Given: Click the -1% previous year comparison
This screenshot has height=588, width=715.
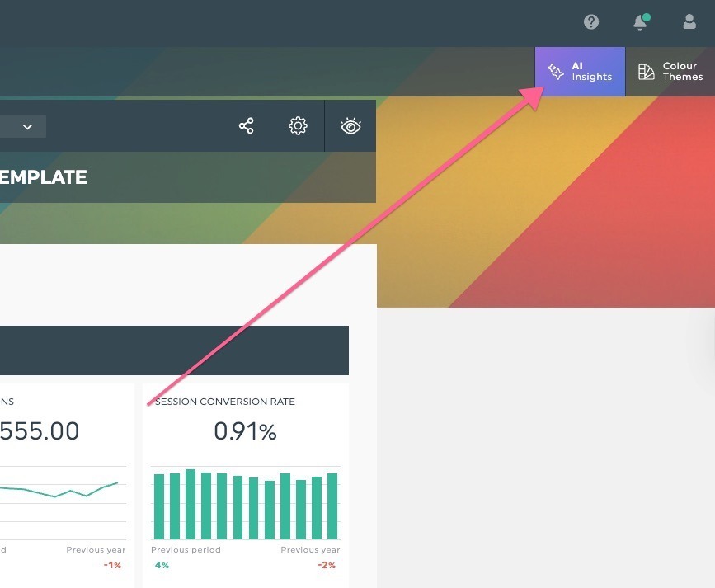Looking at the screenshot, I should [112, 565].
